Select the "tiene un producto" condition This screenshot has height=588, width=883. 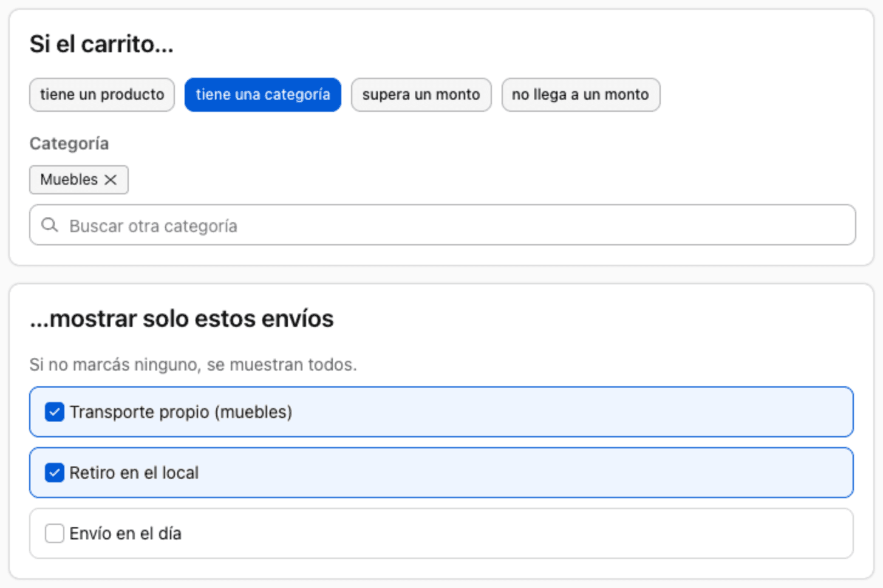[102, 95]
